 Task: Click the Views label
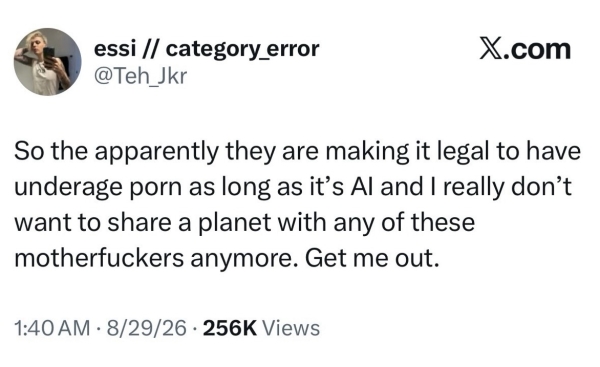point(290,328)
